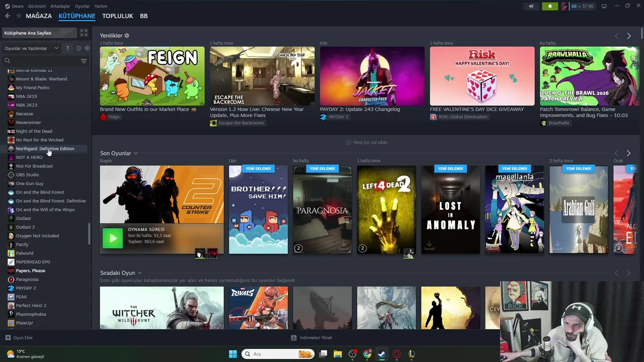
Task: Open the Brother!!! Save Him! game cover
Action: [x=258, y=210]
